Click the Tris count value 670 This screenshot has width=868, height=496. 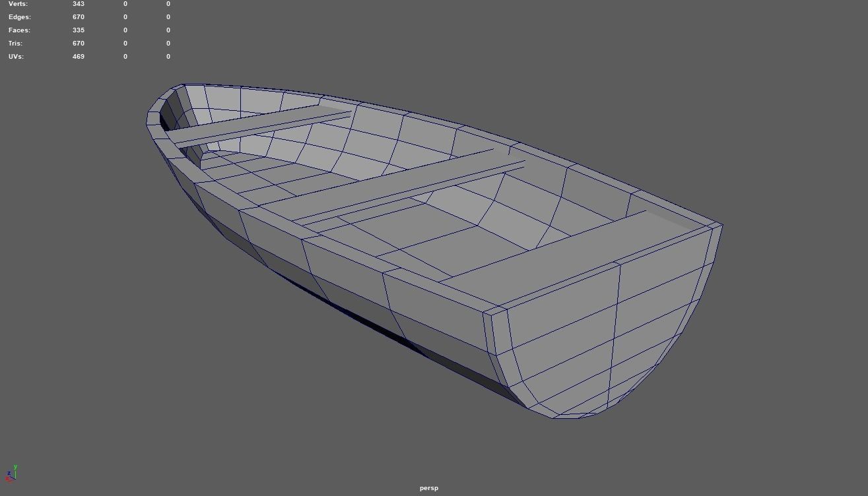tap(79, 44)
